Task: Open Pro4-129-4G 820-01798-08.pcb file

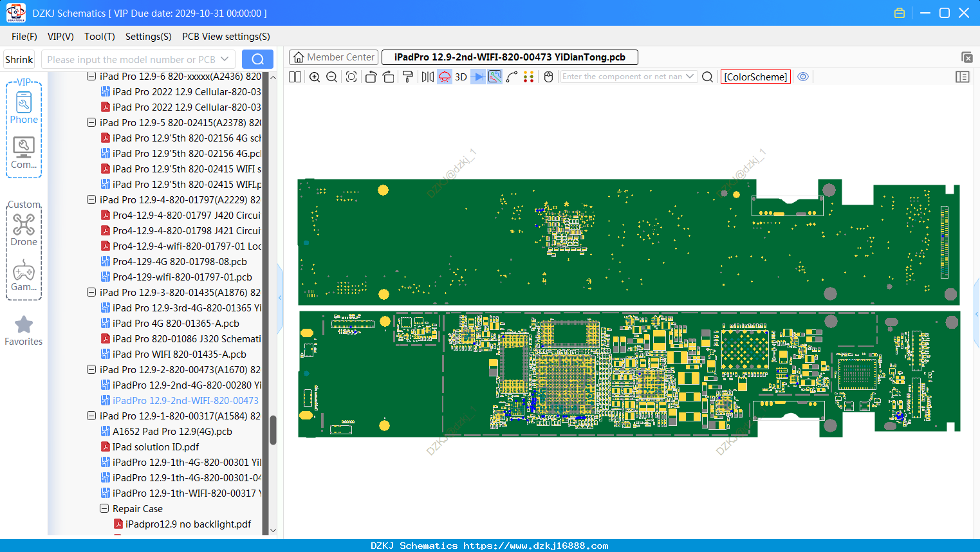Action: click(180, 262)
